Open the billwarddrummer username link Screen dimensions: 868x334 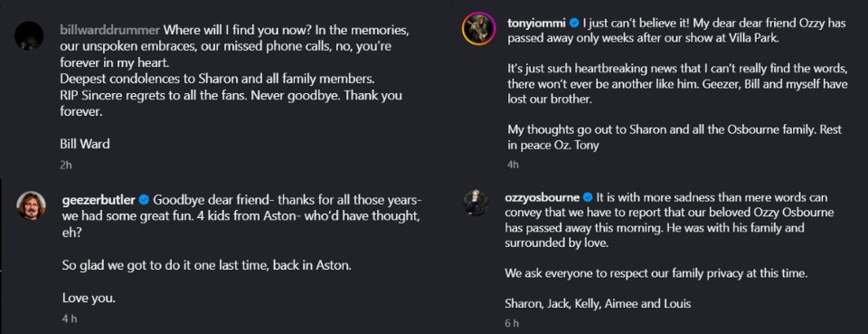(x=109, y=30)
